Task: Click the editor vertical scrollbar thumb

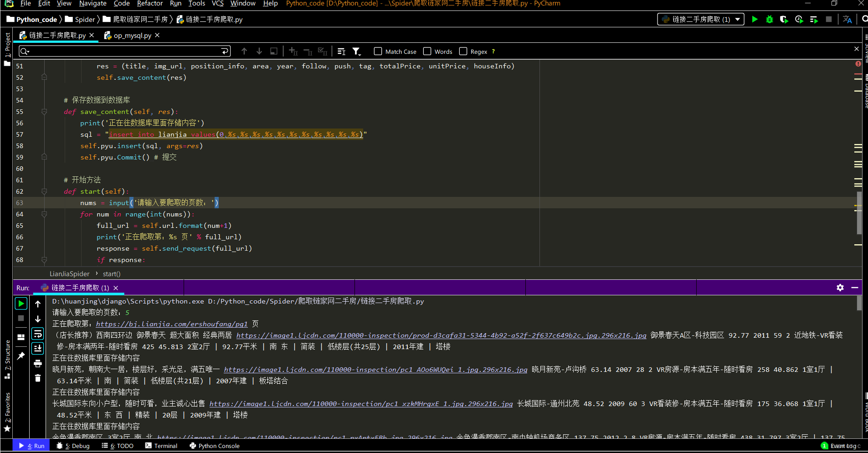Action: click(859, 212)
